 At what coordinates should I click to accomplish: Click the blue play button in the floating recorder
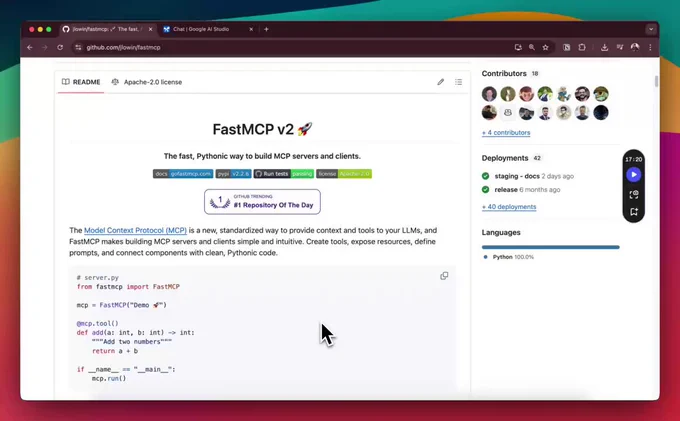pyautogui.click(x=634, y=174)
